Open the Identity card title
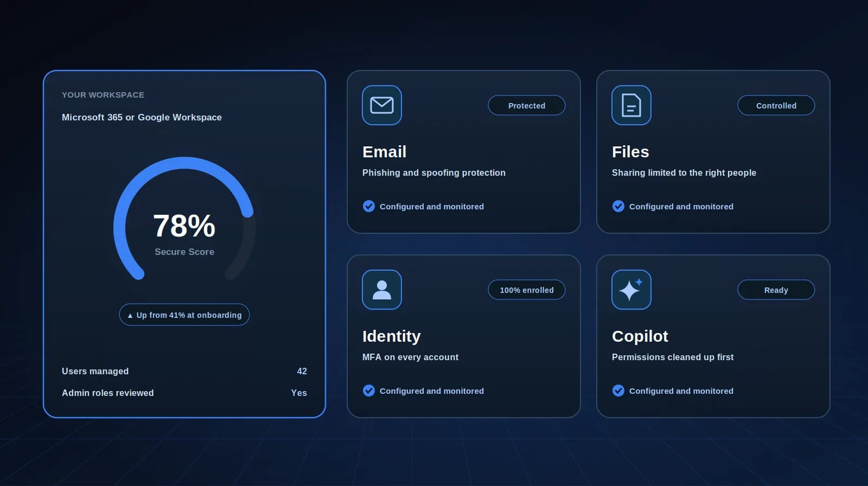 point(392,336)
